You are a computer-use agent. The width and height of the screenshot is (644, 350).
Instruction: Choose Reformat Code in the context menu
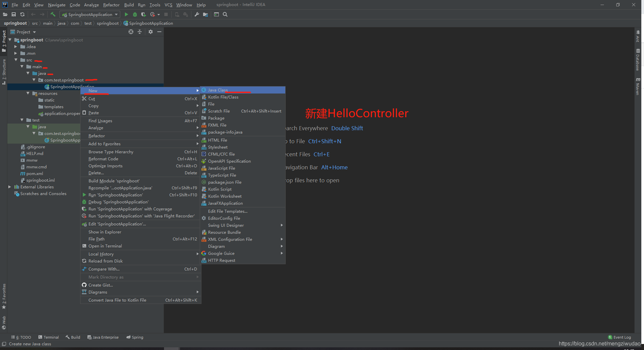click(141, 159)
